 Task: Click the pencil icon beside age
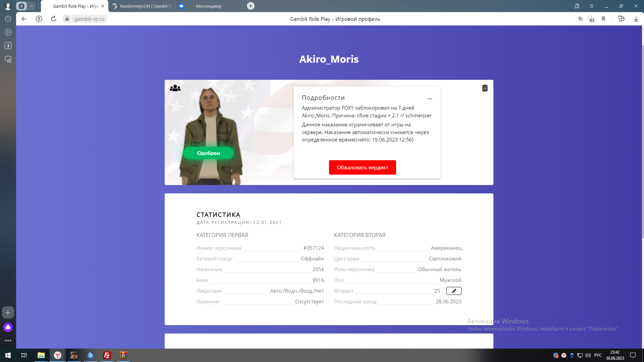pyautogui.click(x=453, y=291)
